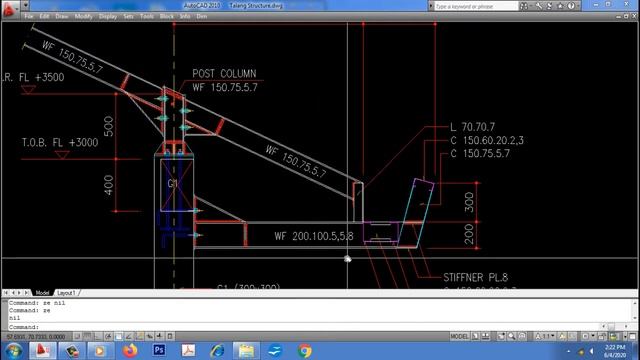Click the Clean Screen icon
Image resolution: width=640 pixels, height=360 pixels.
(633, 336)
